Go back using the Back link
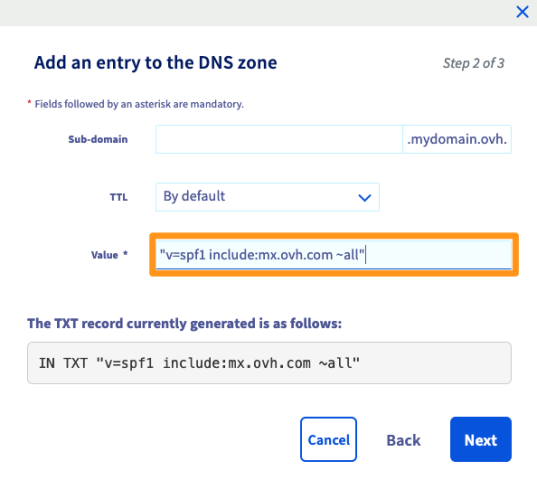The height and width of the screenshot is (480, 537). 403,440
